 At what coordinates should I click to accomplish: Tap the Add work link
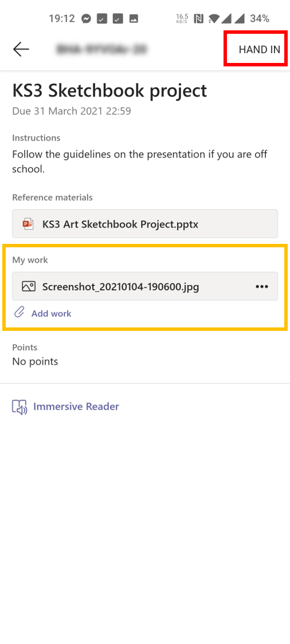coord(52,313)
